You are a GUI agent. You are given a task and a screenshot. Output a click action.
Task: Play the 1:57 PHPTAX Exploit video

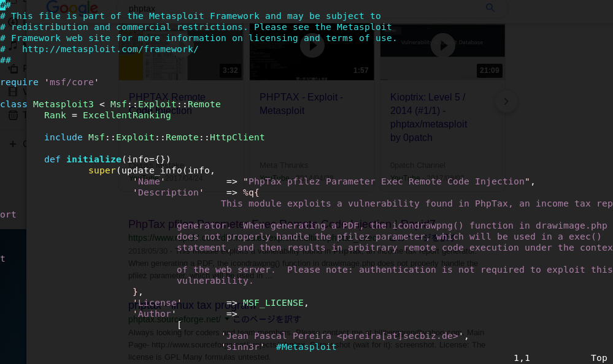coord(312,46)
